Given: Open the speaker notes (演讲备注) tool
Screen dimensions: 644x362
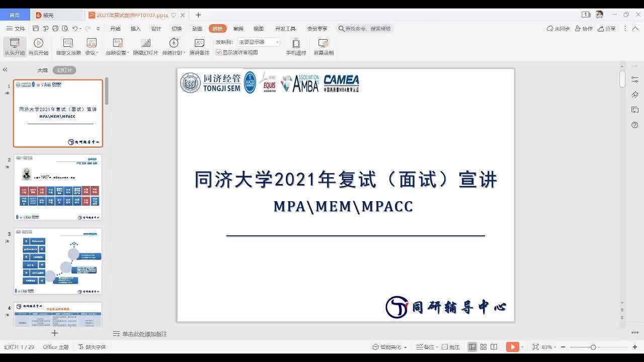Looking at the screenshot, I should (x=199, y=47).
